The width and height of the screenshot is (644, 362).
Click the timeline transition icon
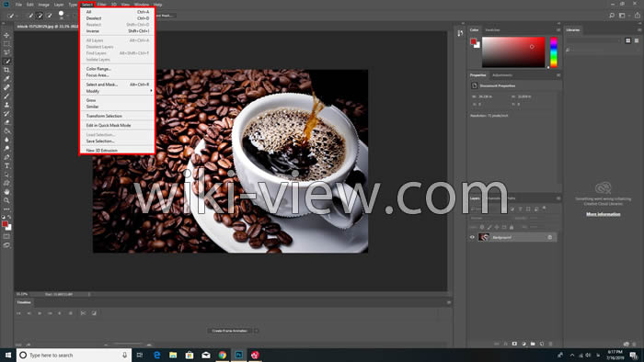pos(94,313)
